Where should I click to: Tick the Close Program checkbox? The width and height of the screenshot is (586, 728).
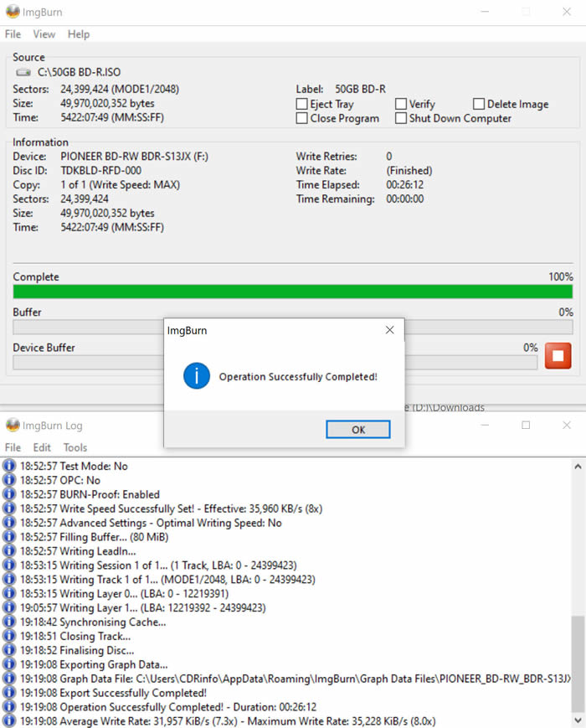pos(301,118)
